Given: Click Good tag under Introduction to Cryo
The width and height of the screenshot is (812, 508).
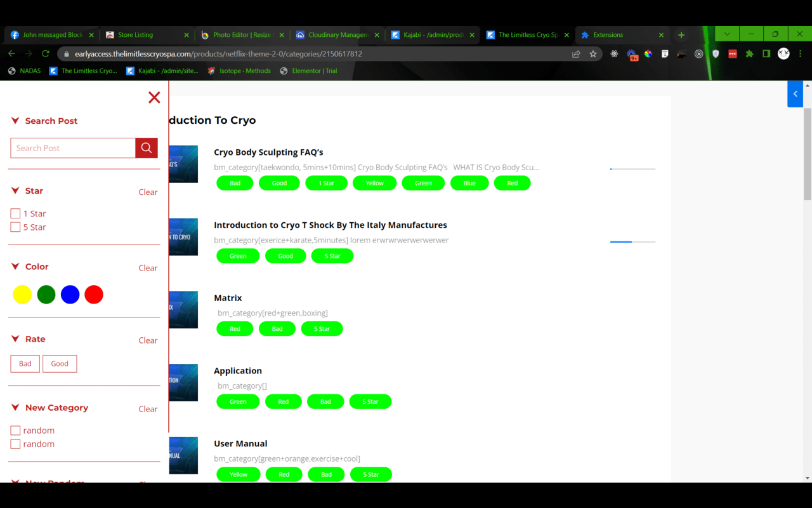Looking at the screenshot, I should (285, 256).
